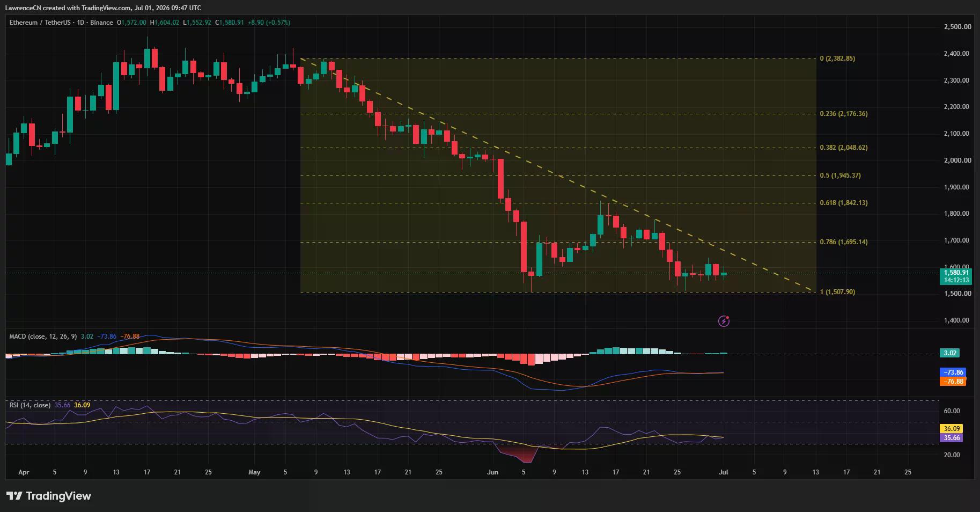Click the 2,200.00 price axis label
980x512 pixels.
(x=957, y=107)
